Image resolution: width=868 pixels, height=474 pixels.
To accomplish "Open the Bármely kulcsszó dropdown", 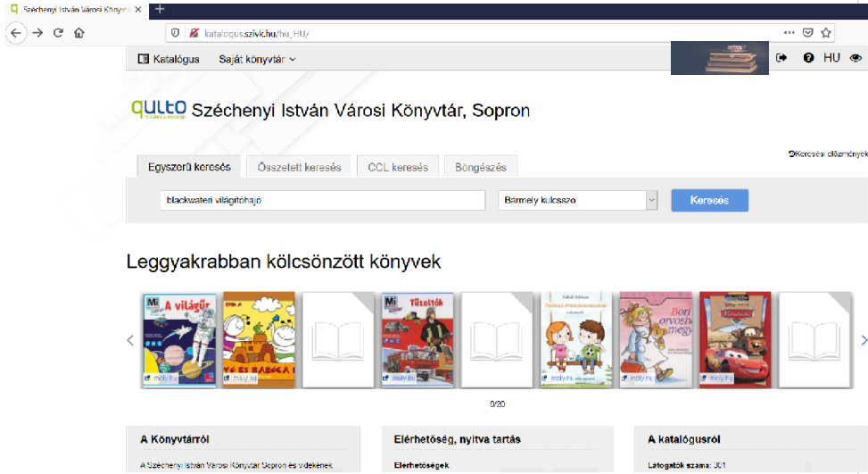I will [x=577, y=201].
